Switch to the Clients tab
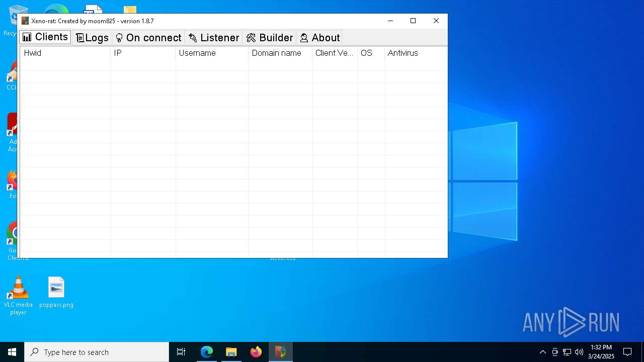The height and width of the screenshot is (362, 644). click(45, 37)
